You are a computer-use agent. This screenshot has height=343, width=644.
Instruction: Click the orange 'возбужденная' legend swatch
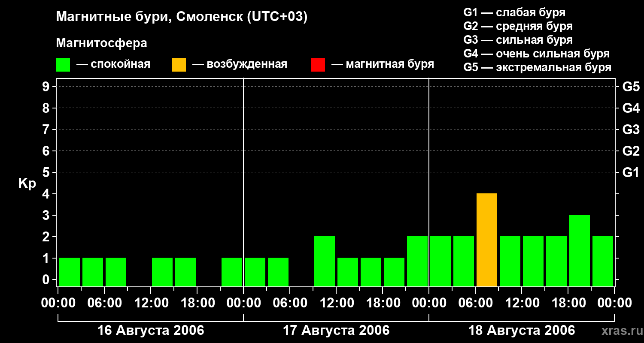tap(179, 65)
